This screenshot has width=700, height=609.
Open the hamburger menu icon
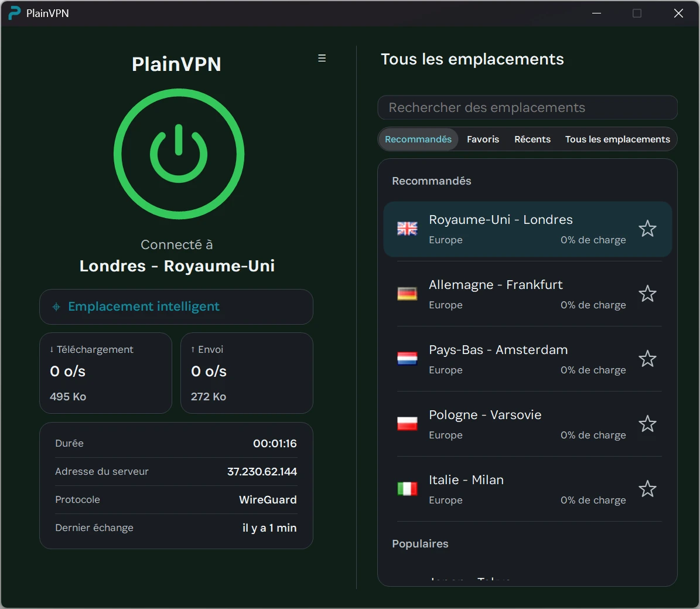point(322,58)
